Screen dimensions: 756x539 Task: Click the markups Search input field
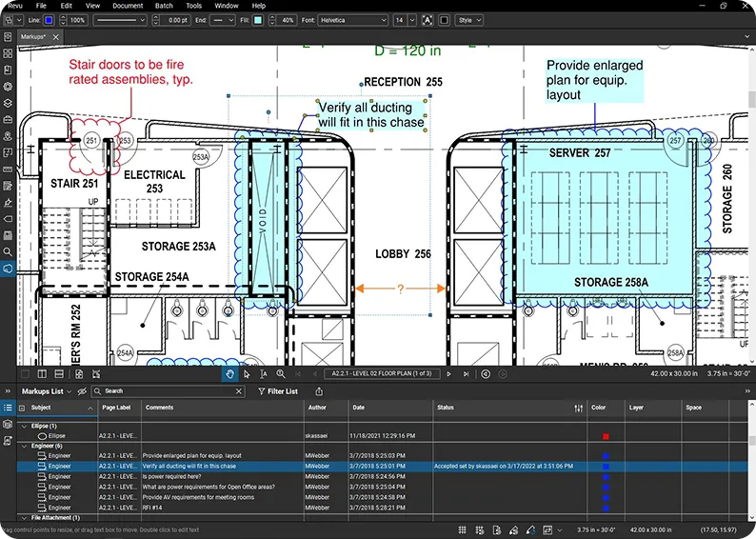(168, 391)
